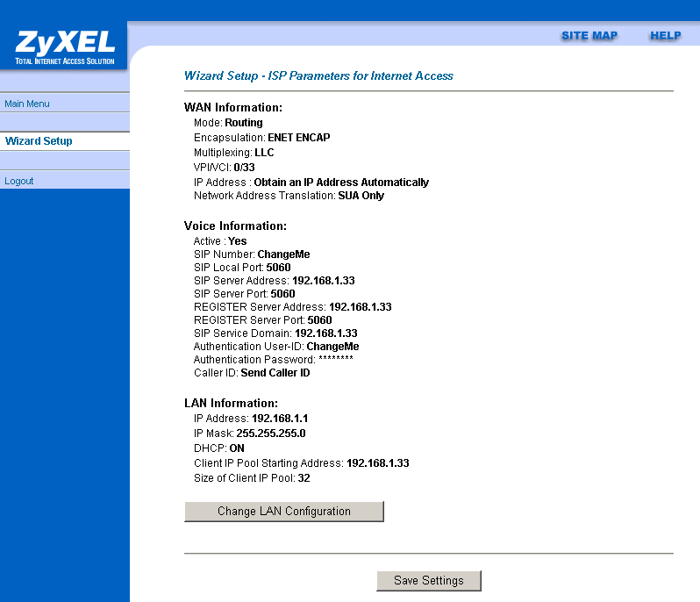The height and width of the screenshot is (602, 700).
Task: Select Wizard Setup in sidebar
Action: (39, 141)
